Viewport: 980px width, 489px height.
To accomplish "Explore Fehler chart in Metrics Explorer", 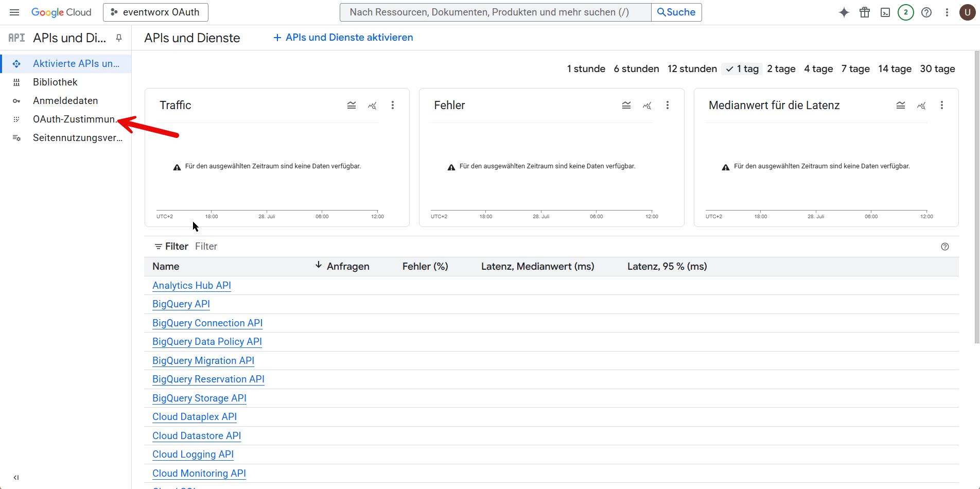I will pyautogui.click(x=647, y=105).
